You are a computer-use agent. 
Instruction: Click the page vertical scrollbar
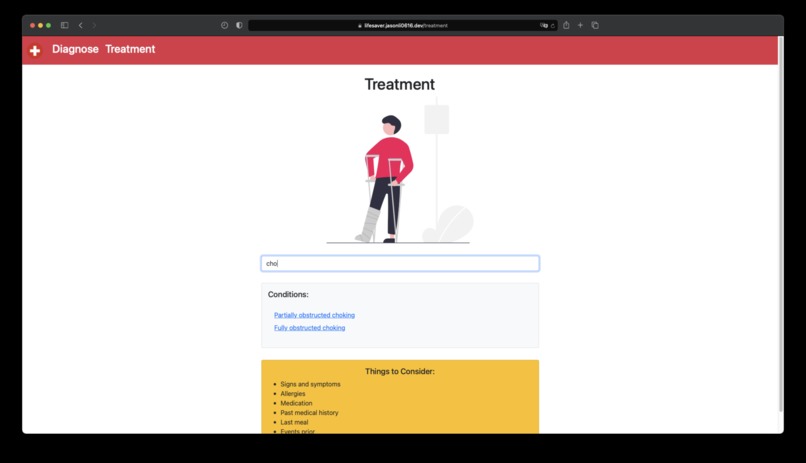point(781,224)
